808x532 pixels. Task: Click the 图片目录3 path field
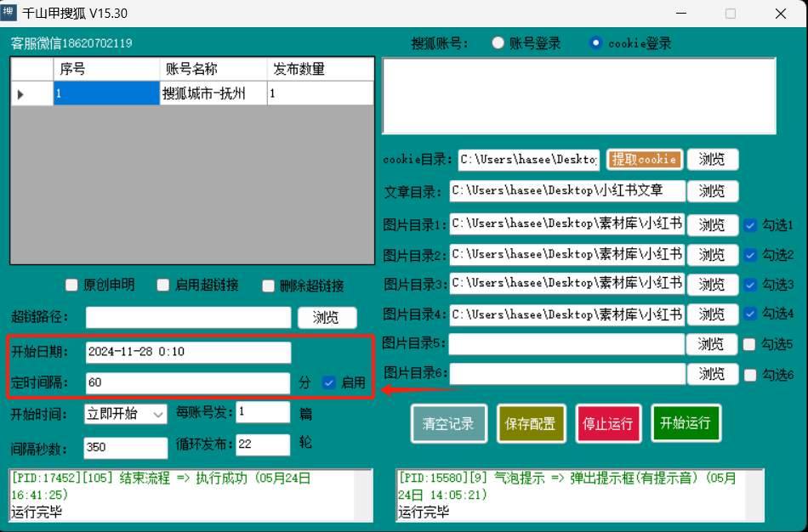point(567,284)
